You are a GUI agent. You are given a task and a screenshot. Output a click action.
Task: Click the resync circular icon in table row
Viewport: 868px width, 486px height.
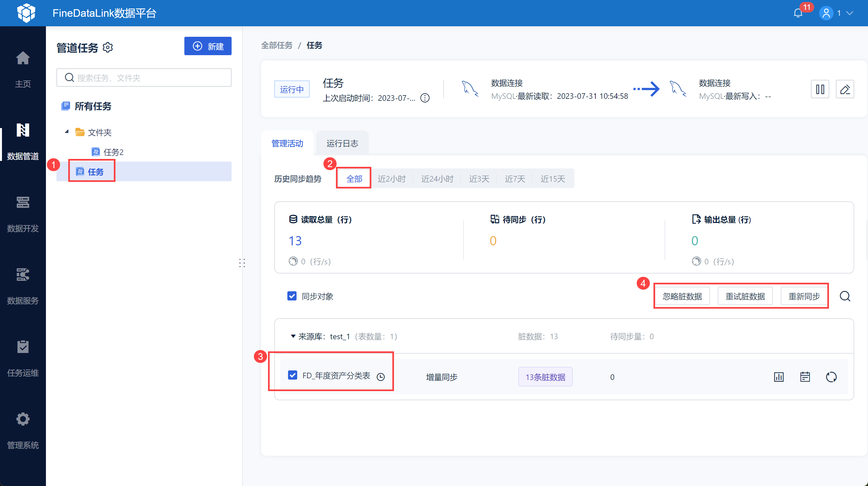(831, 377)
